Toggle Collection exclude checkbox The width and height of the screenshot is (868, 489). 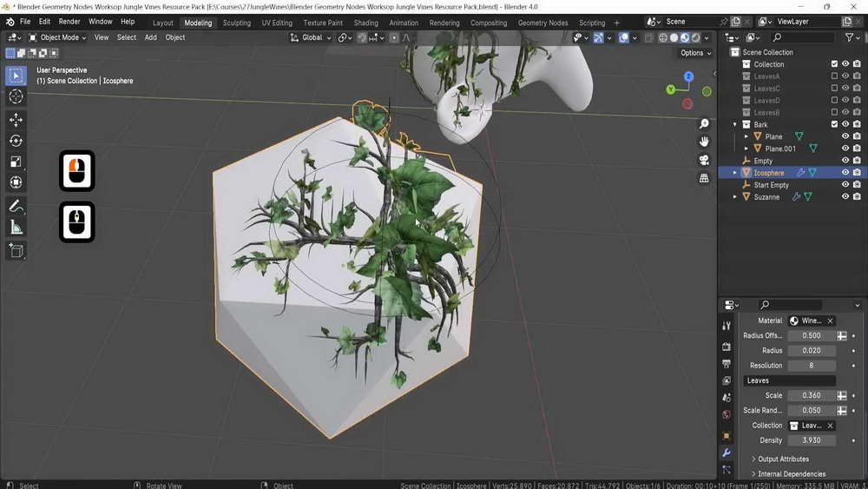pos(834,64)
